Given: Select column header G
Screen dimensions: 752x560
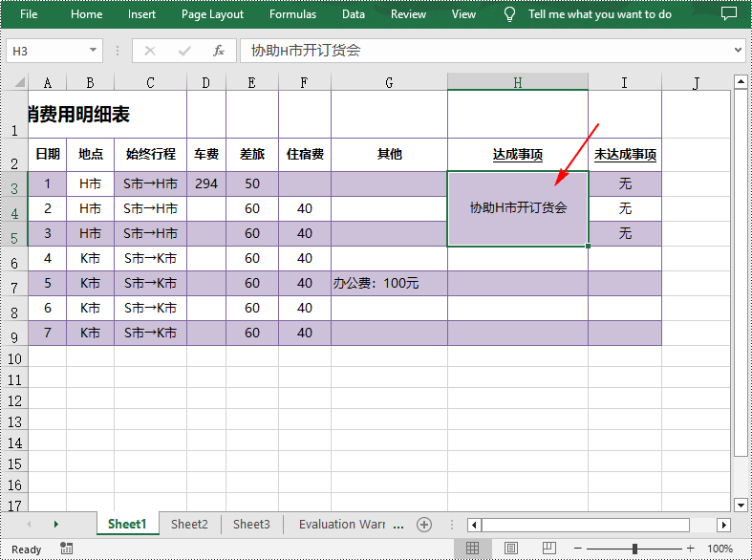Looking at the screenshot, I should tap(390, 82).
